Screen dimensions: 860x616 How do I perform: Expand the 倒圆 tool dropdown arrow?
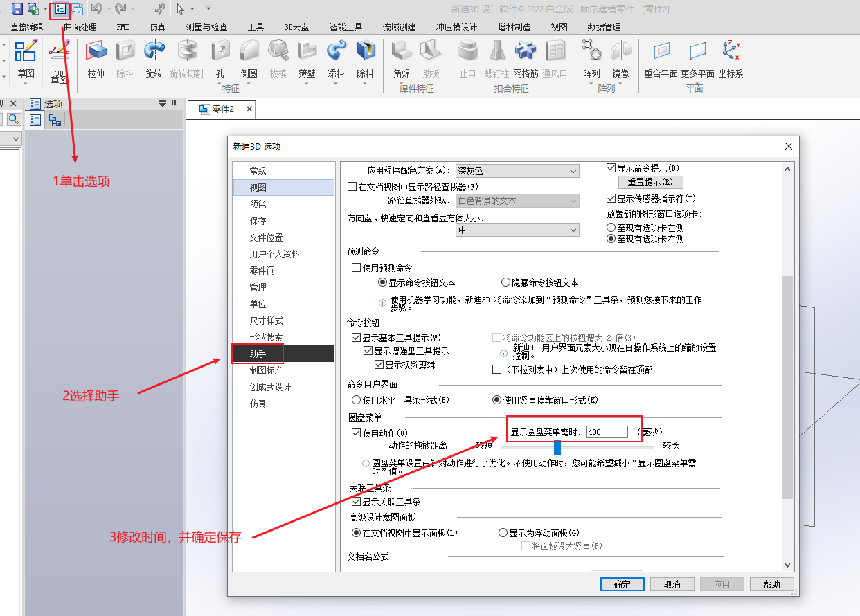[249, 83]
